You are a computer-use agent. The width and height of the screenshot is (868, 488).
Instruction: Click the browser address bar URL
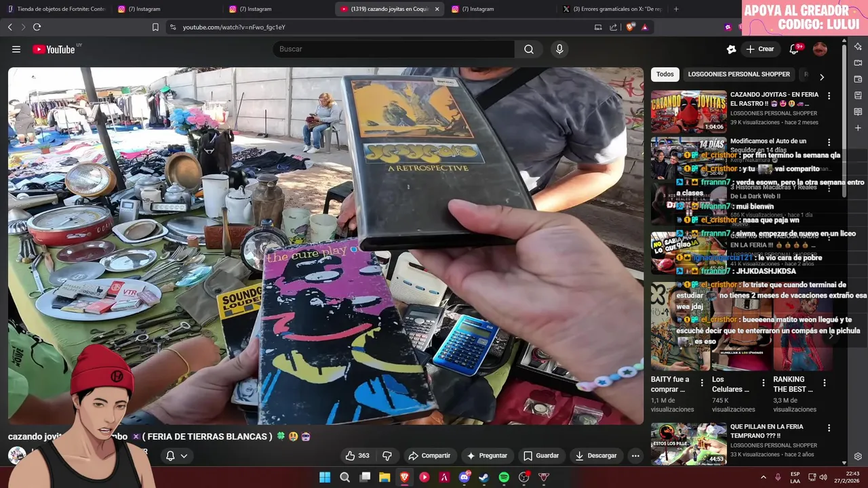pyautogui.click(x=234, y=27)
